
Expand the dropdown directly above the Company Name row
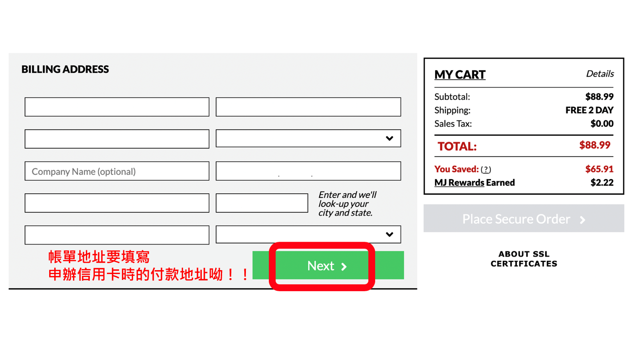click(x=308, y=138)
